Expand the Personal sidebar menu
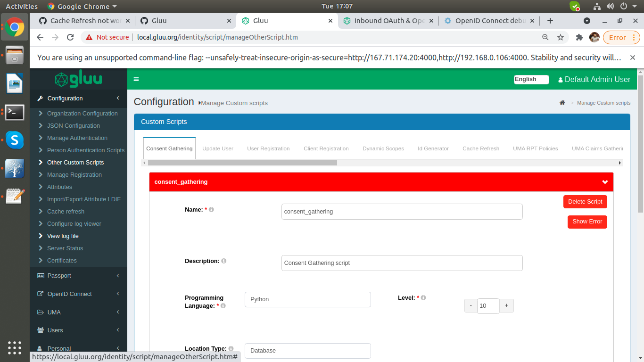 coord(78,348)
